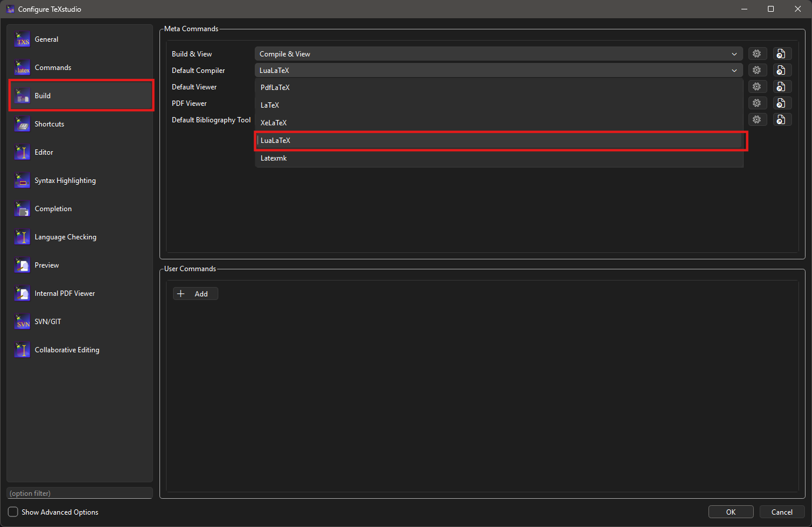Open the Shortcuts configuration page
This screenshot has width=812, height=527.
pyautogui.click(x=49, y=124)
